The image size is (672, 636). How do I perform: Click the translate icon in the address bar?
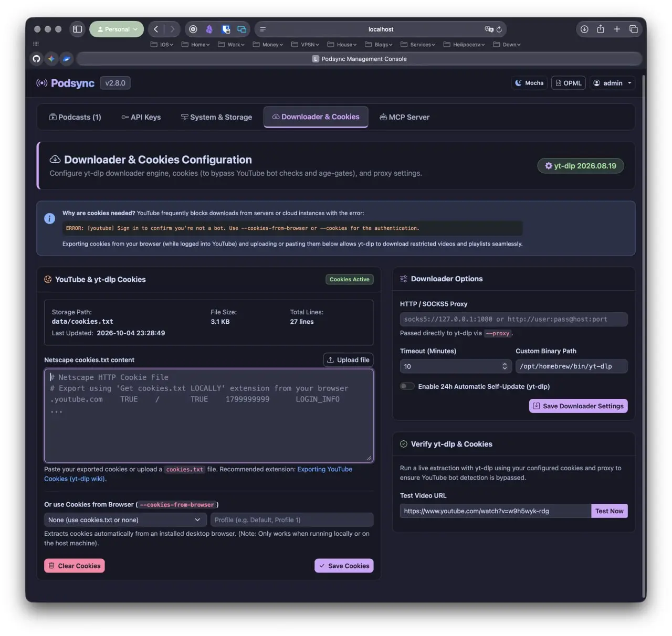point(489,29)
